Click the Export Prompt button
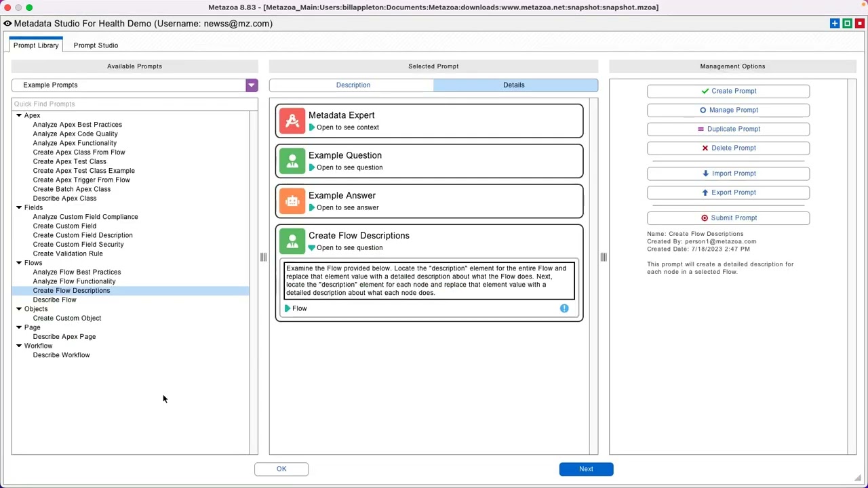This screenshot has height=488, width=868. [728, 192]
